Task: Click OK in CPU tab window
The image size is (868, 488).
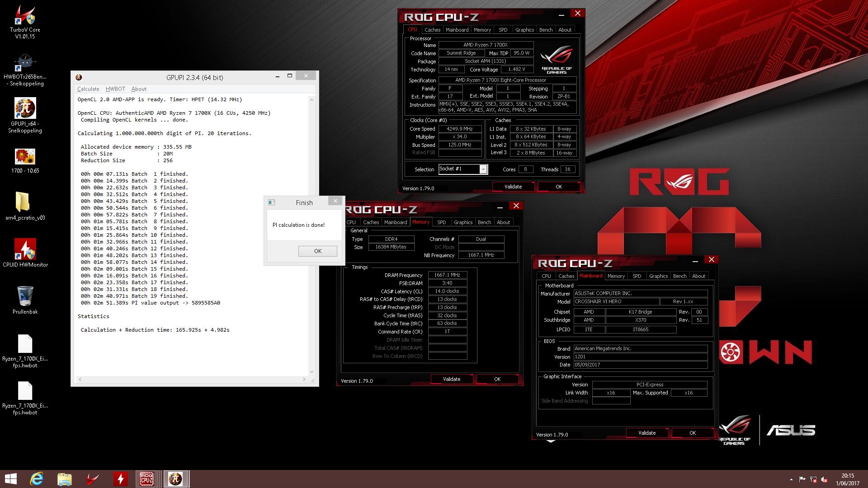Action: [x=559, y=187]
